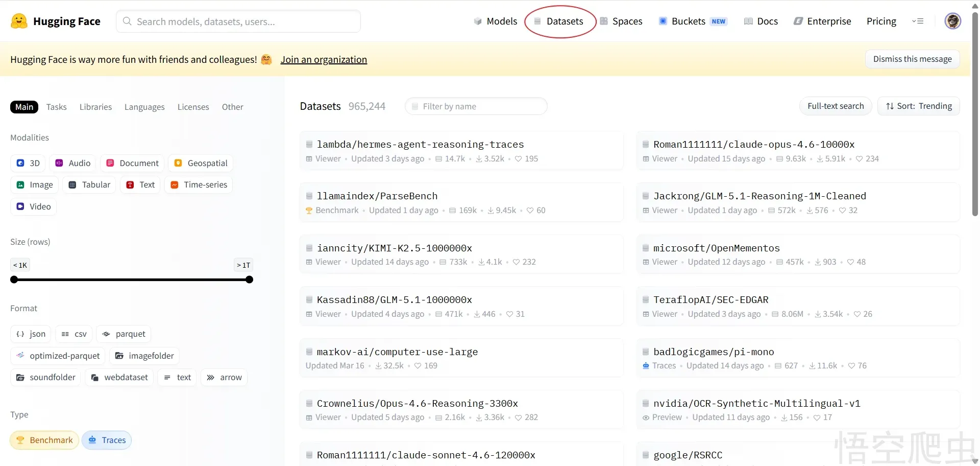Click the Enterprise nav icon
980x466 pixels.
[798, 21]
